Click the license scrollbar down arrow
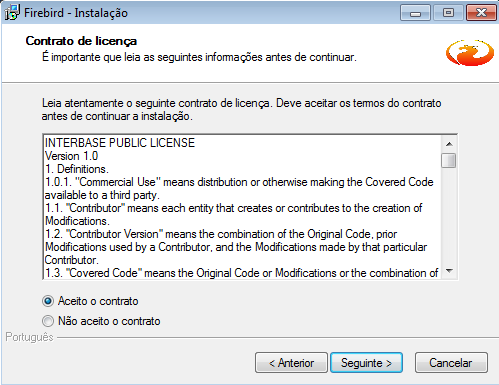Image resolution: width=499 pixels, height=385 pixels. [x=449, y=271]
